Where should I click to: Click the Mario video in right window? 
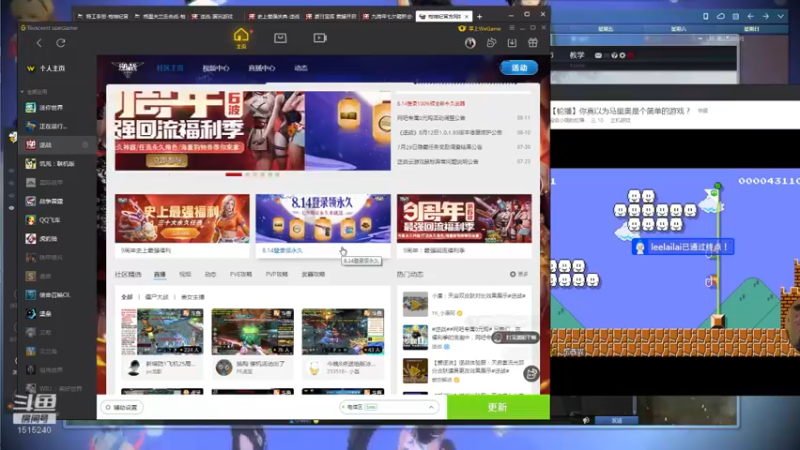[675, 262]
